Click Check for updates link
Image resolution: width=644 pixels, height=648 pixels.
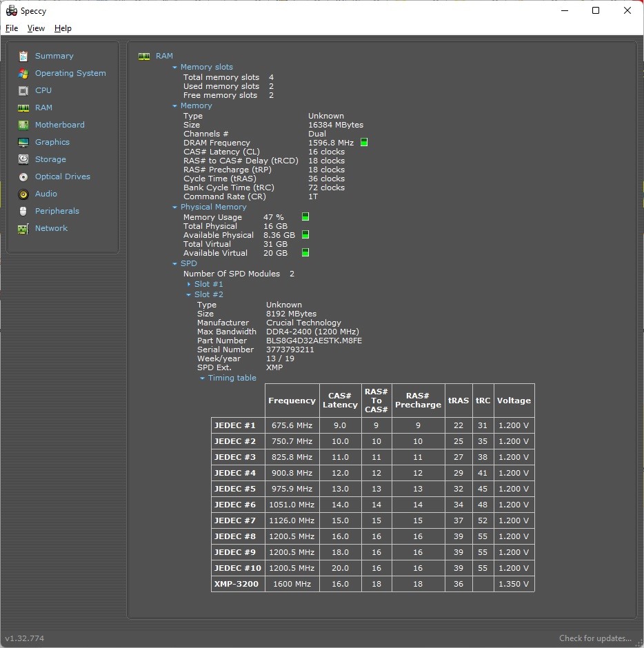(595, 638)
